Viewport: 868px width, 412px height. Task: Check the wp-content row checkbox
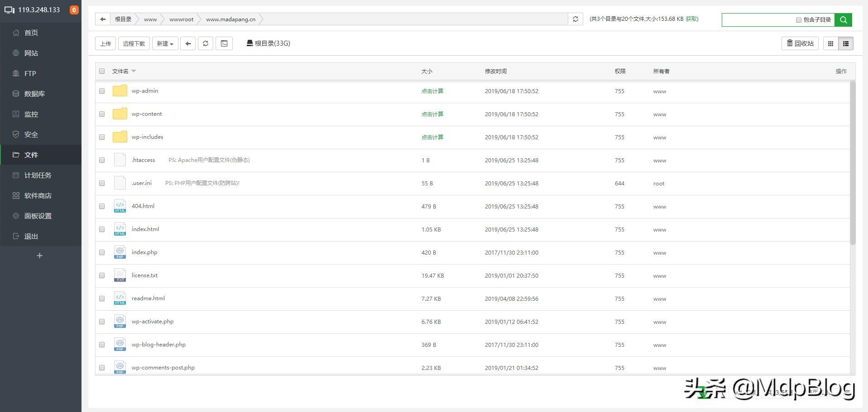(102, 114)
